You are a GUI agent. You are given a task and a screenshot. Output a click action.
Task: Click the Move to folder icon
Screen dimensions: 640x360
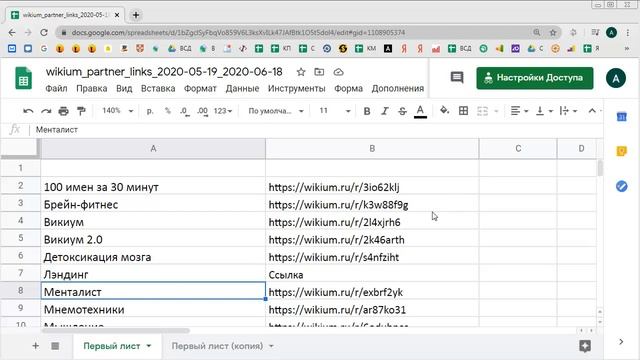click(319, 72)
